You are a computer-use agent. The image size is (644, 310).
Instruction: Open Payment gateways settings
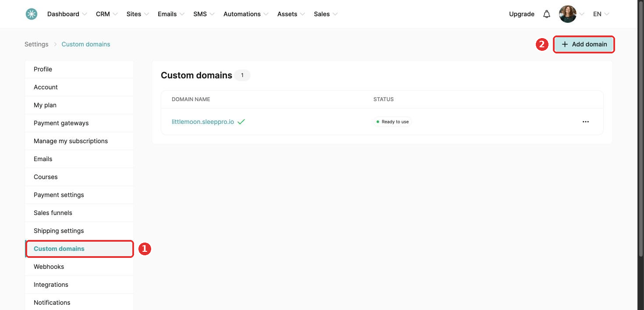point(79,123)
